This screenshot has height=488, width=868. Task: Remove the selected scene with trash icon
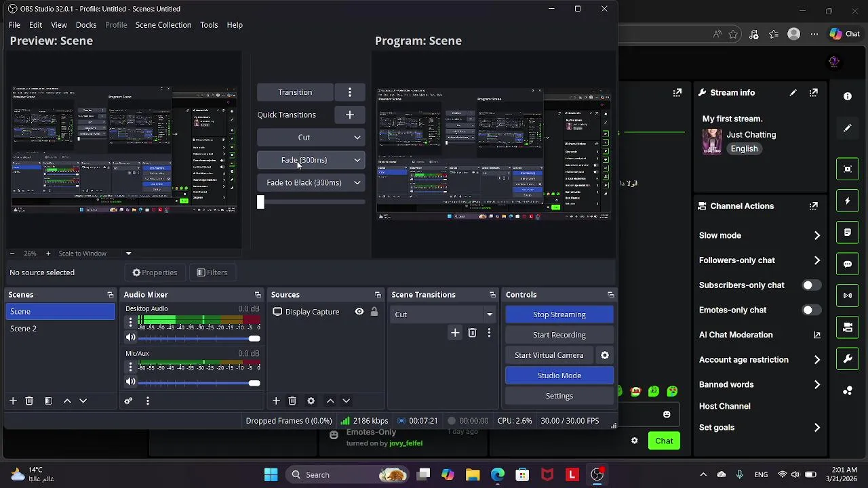[29, 401]
